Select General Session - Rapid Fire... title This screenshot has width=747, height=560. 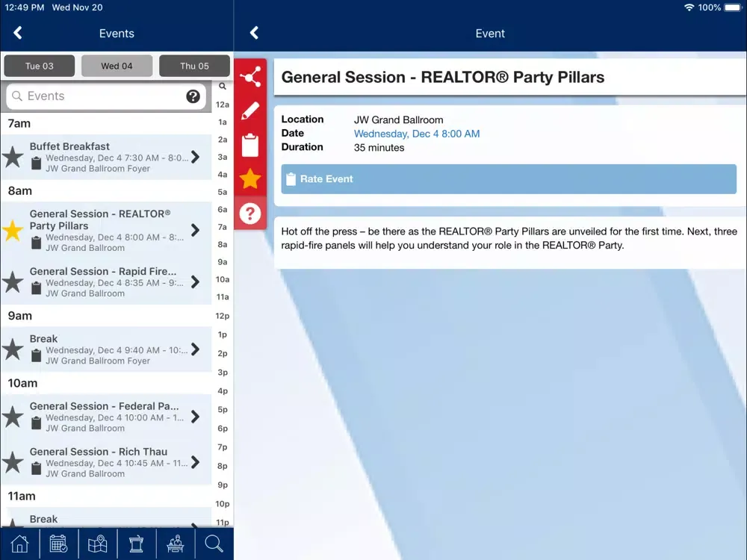[103, 271]
